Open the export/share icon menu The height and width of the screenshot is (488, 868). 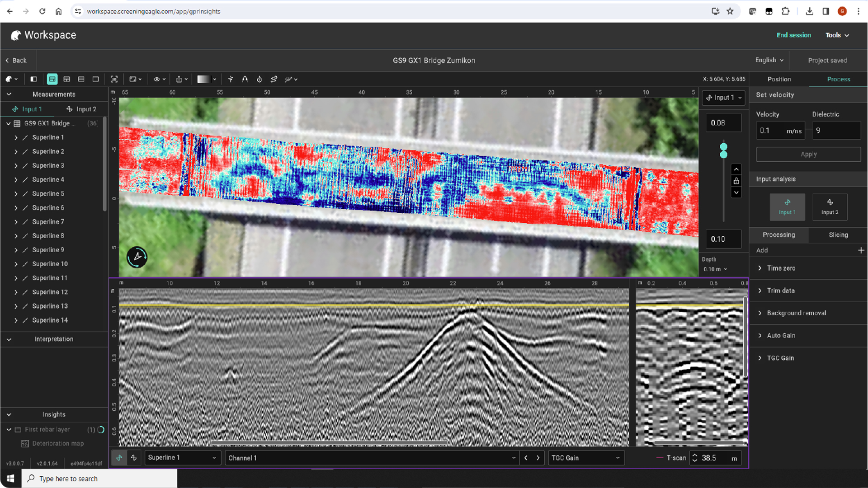pyautogui.click(x=181, y=79)
